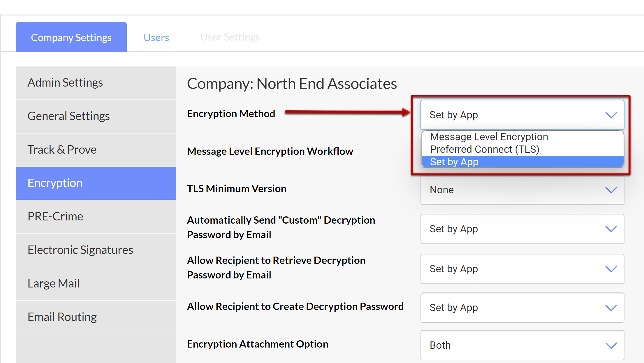Switch to the Company Settings tab
Viewport: 644px width, 363px height.
tap(71, 37)
